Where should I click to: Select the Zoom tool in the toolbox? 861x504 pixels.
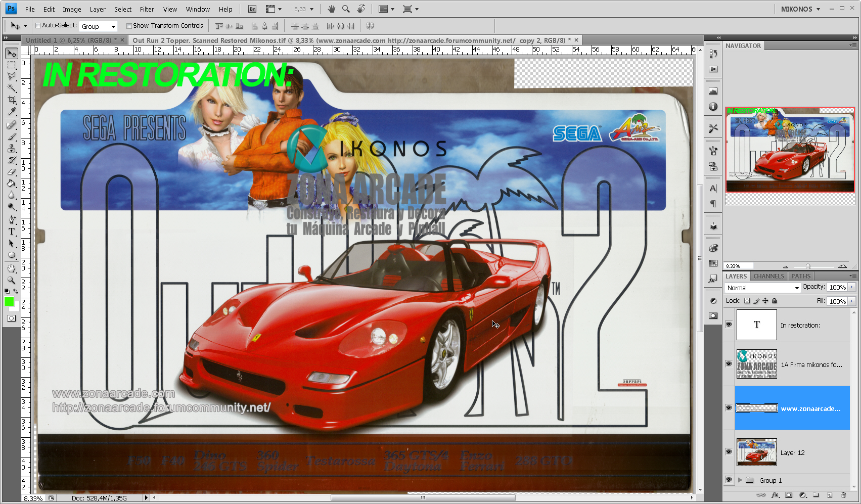11,280
